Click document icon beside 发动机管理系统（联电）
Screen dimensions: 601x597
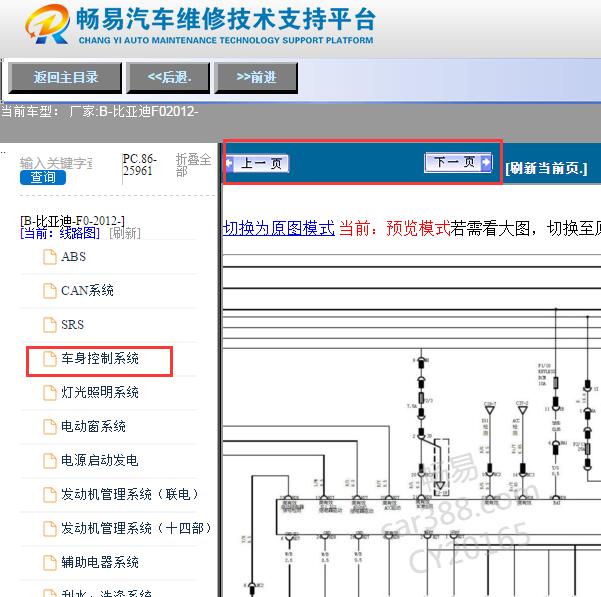click(x=50, y=495)
